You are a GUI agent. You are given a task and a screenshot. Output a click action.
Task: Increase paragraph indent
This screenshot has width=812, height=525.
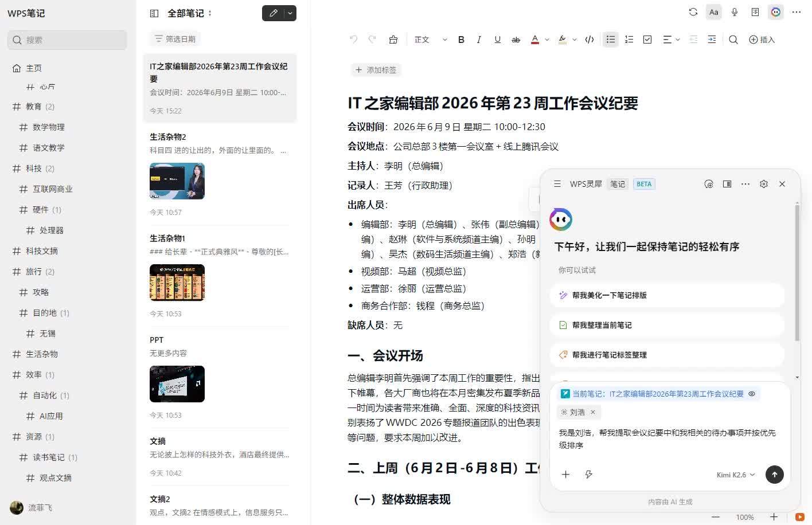coord(712,40)
